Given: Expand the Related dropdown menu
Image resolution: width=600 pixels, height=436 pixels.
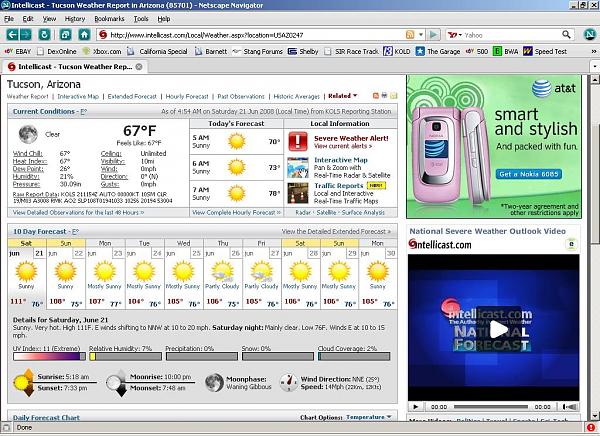Looking at the screenshot, I should click(x=341, y=96).
